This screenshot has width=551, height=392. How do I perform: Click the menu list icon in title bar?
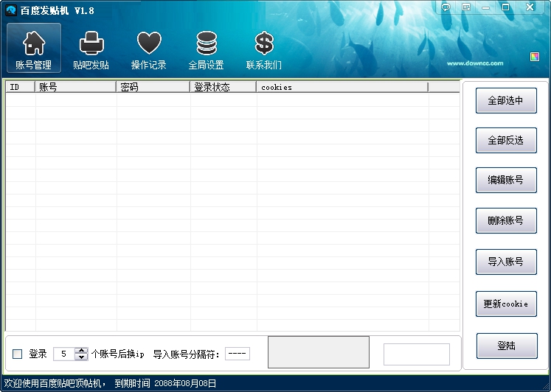(466, 7)
